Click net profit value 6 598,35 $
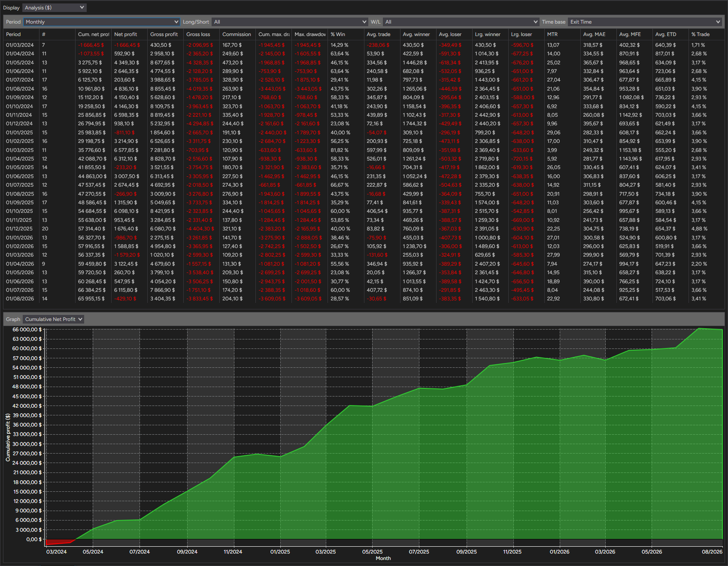 (127, 115)
